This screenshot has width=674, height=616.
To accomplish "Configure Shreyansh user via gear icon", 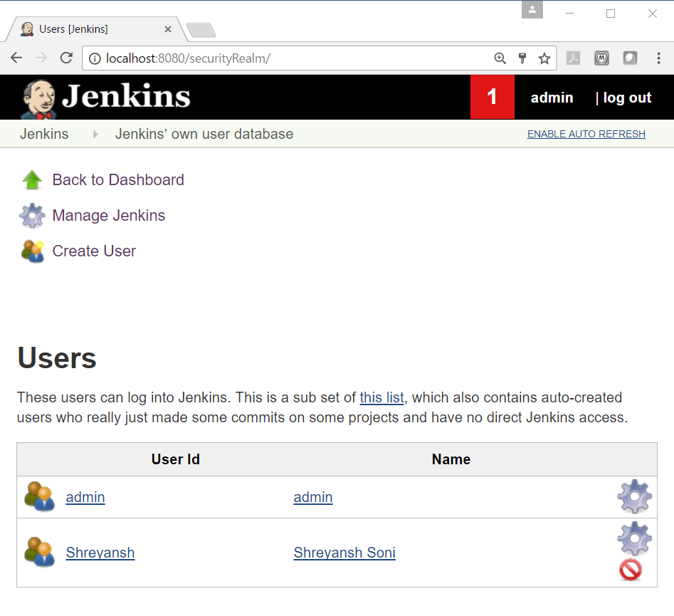I will pyautogui.click(x=634, y=538).
